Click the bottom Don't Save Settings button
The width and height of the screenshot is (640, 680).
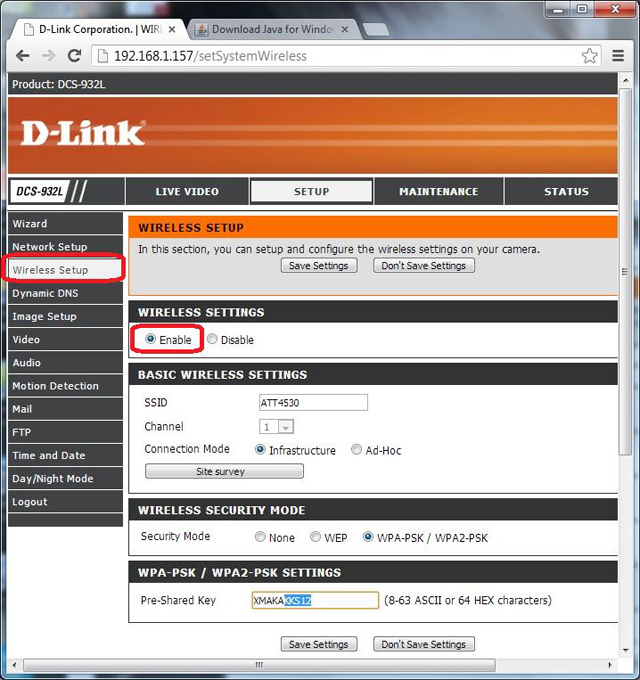point(424,644)
